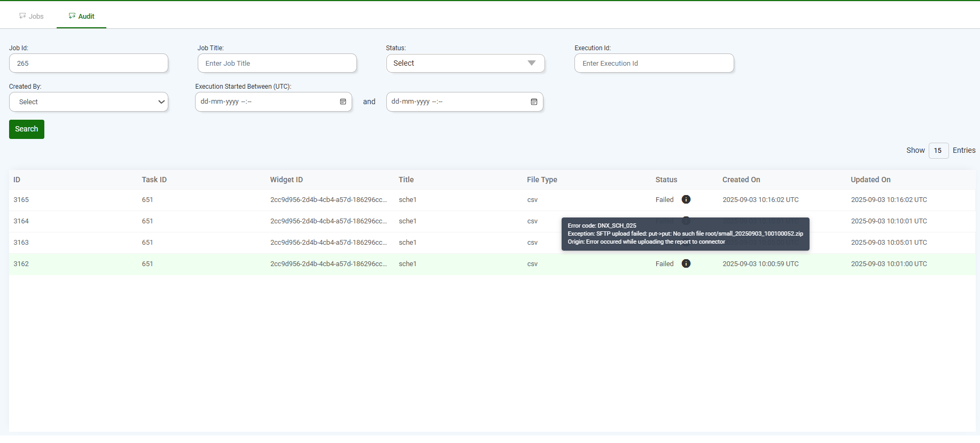Select the Audit tab
This screenshot has height=443, width=980.
[x=81, y=16]
